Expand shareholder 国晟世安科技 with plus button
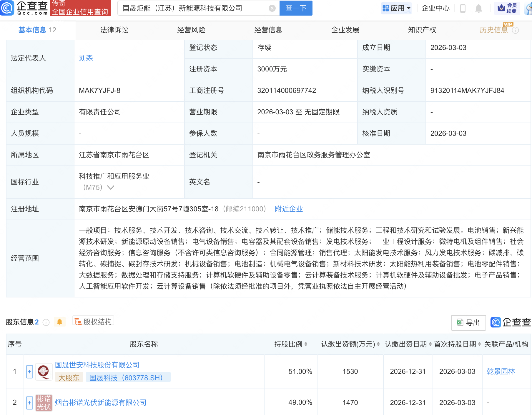This screenshot has width=532, height=415. pyautogui.click(x=29, y=372)
